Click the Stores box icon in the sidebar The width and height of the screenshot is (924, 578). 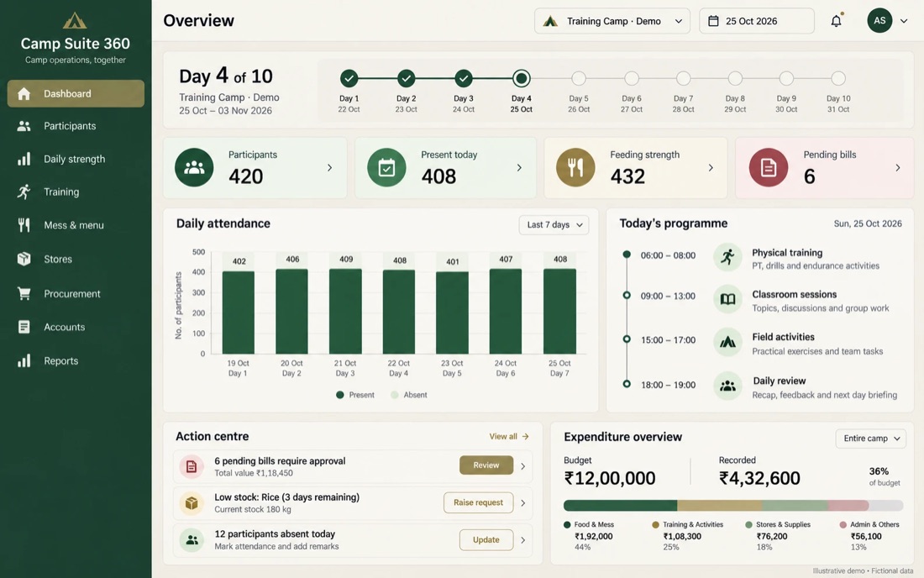24,259
